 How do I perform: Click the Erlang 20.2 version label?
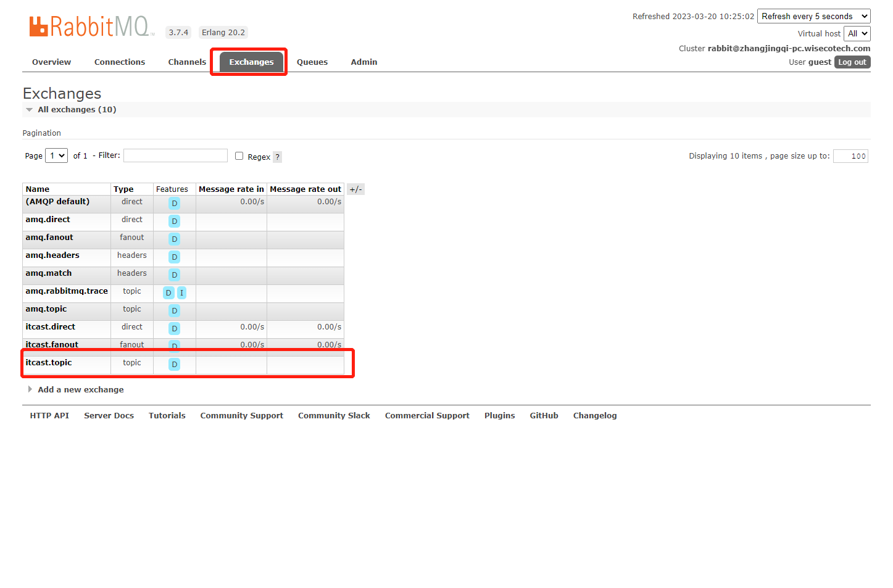223,33
